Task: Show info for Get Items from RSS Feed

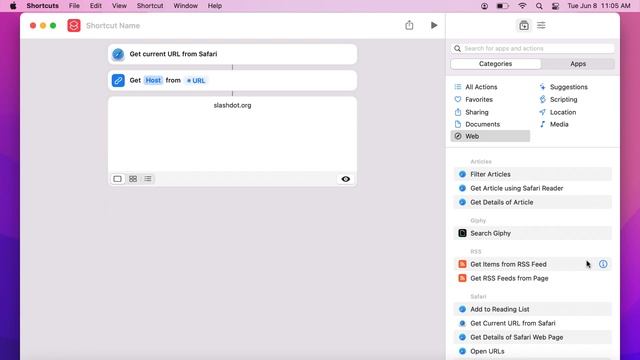Action: point(603,264)
